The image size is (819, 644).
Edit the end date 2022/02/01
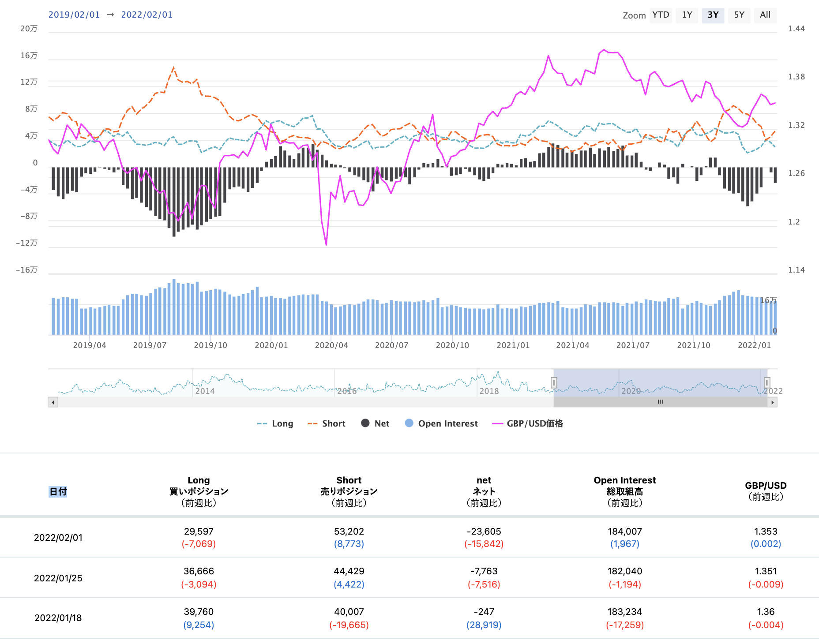pos(147,15)
